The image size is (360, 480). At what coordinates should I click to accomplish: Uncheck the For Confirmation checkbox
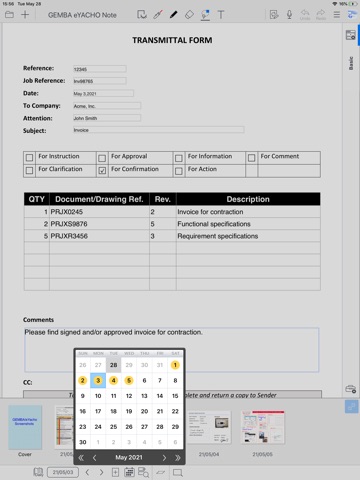pos(102,170)
